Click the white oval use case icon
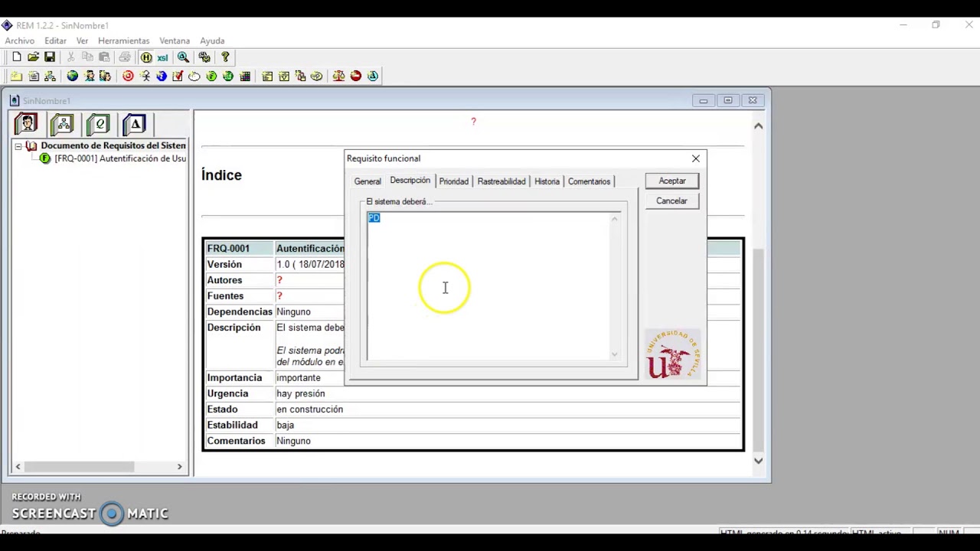 (194, 76)
